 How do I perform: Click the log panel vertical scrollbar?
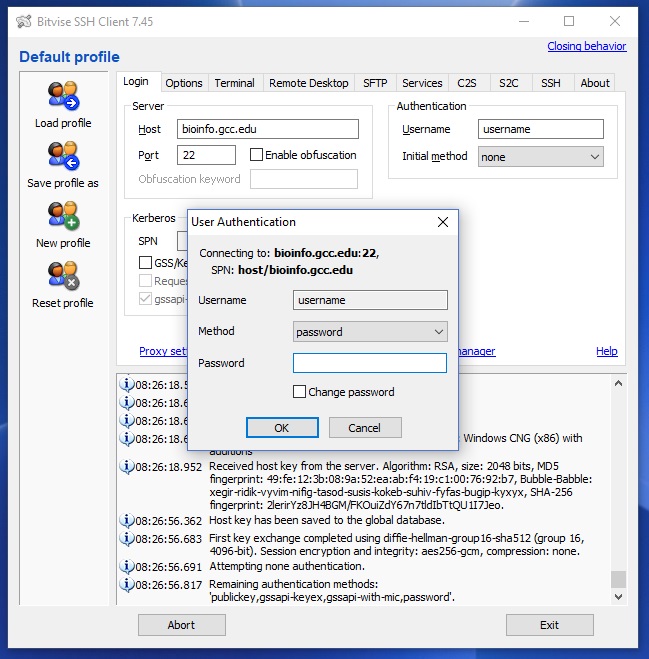(619, 490)
